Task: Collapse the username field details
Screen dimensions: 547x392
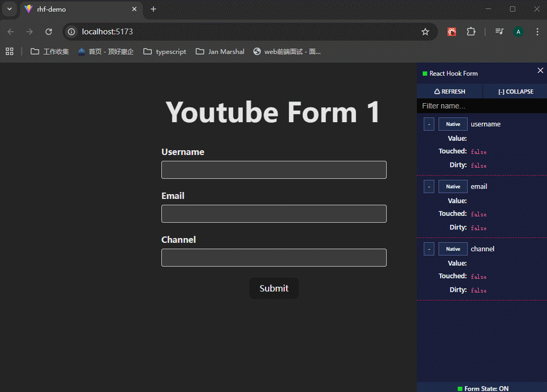Action: click(429, 124)
